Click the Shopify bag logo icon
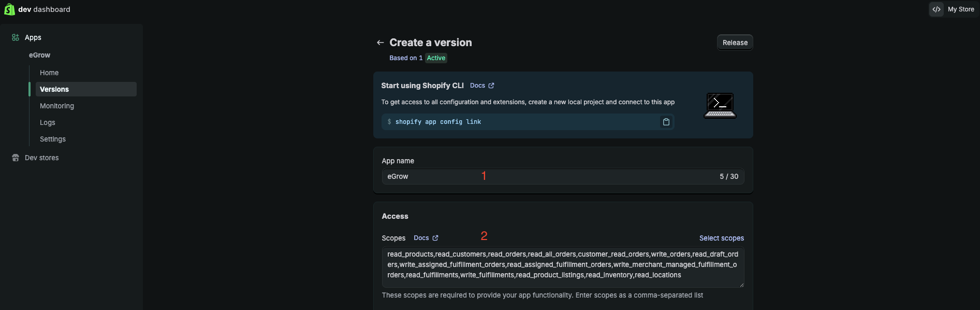Viewport: 980px width, 310px height. click(x=9, y=9)
